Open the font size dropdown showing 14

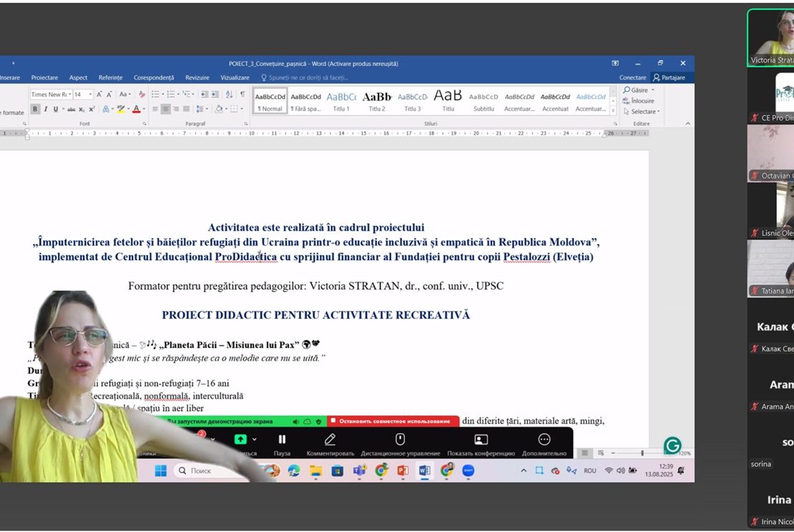[90, 94]
